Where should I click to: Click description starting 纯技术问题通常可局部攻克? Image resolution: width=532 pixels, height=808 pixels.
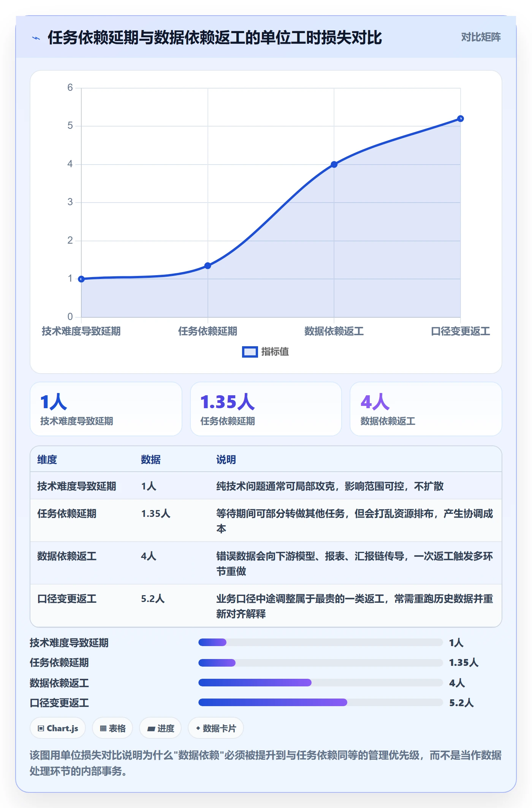330,486
